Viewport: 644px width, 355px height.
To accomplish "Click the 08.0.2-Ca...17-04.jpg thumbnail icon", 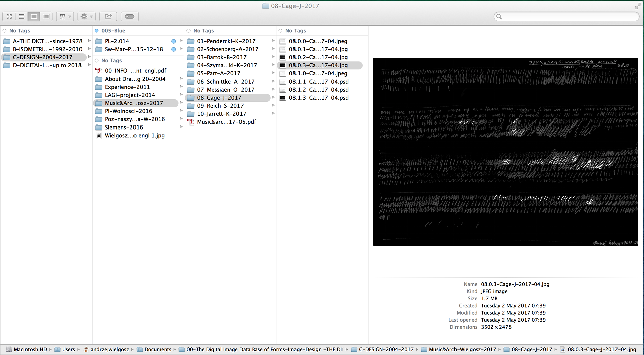I will coord(283,57).
